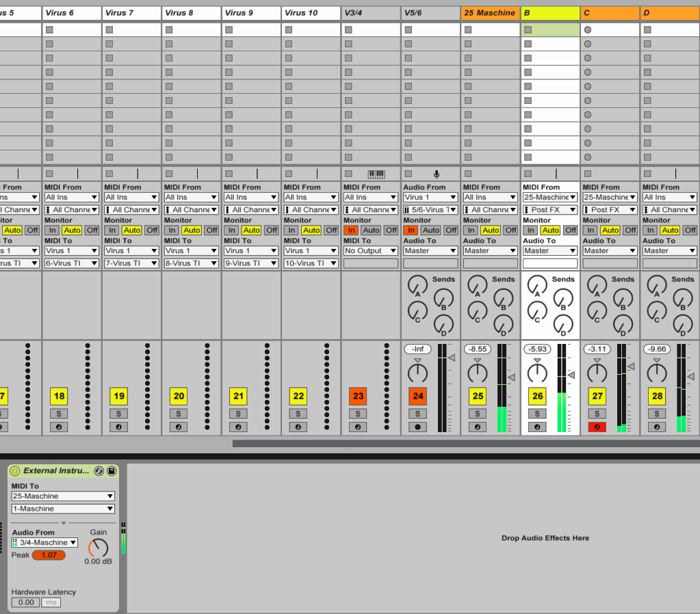Open Post FX dropdown on track C
This screenshot has height=614, width=700.
point(610,210)
